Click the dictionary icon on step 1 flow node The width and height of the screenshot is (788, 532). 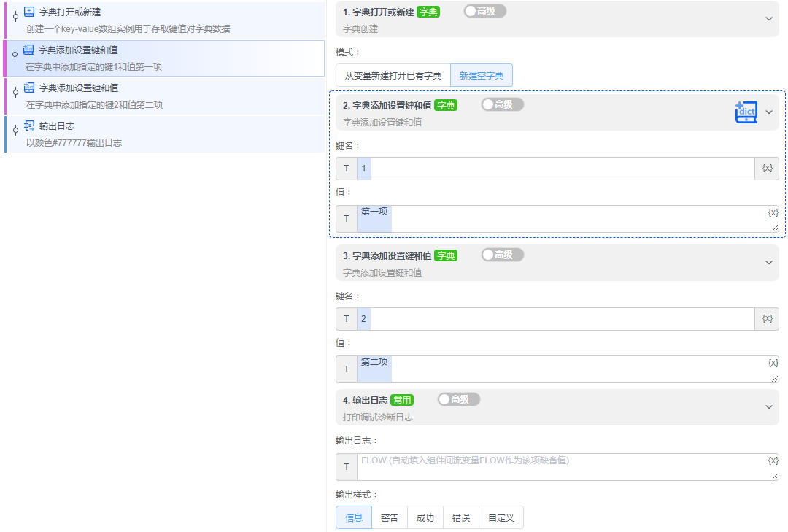point(29,12)
